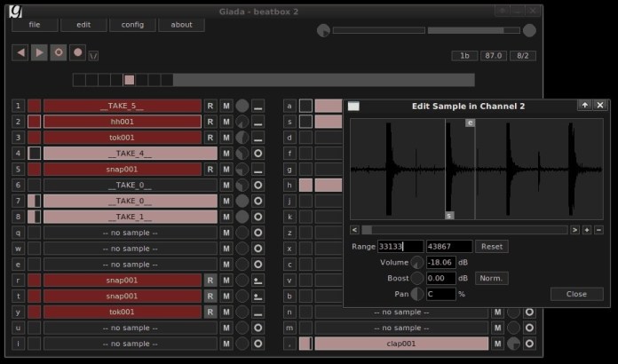This screenshot has width=618, height=364.
Task: Open the file menu
Action: (35, 25)
